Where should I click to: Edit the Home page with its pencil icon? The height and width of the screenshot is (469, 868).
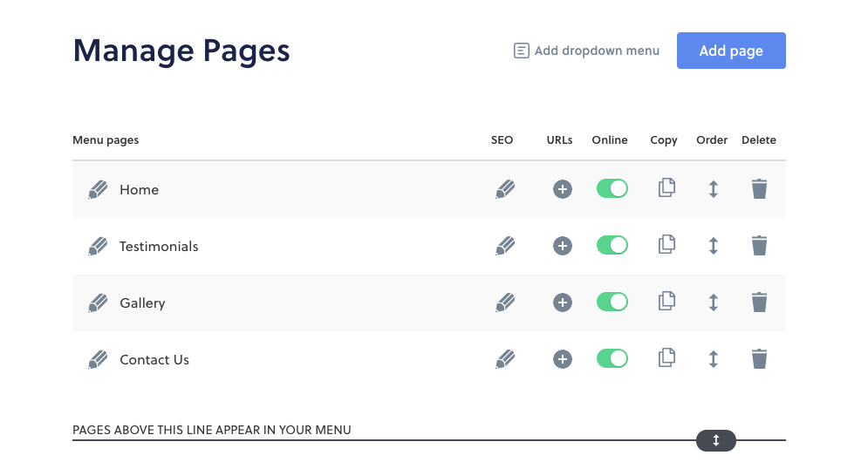pyautogui.click(x=98, y=190)
